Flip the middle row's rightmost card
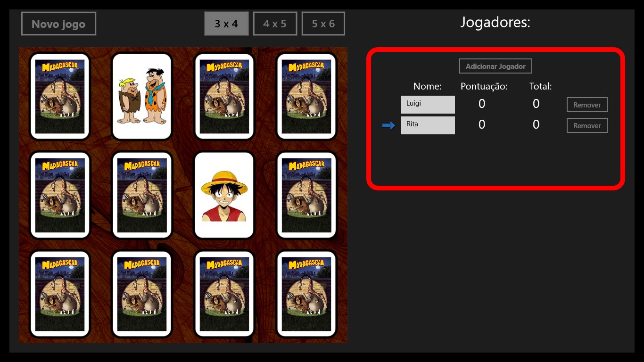Screen dimensions: 644x362 306,195
